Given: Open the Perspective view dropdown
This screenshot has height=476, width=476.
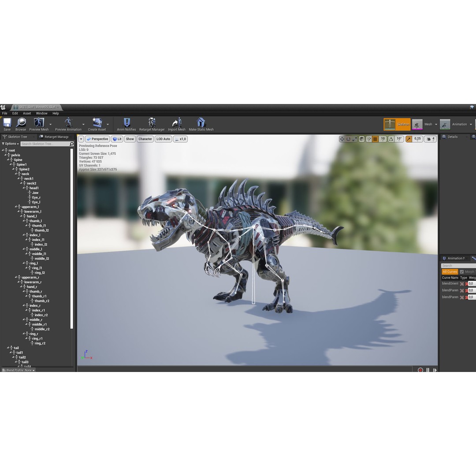Looking at the screenshot, I should tap(97, 139).
